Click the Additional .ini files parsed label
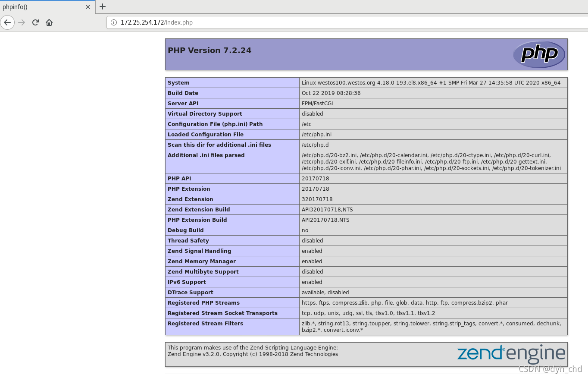Screen dimensions: 588x378 pyautogui.click(x=206, y=155)
